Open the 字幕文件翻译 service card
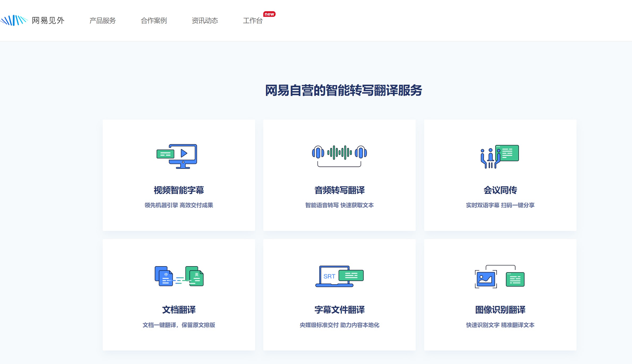This screenshot has height=364, width=632. (340, 294)
